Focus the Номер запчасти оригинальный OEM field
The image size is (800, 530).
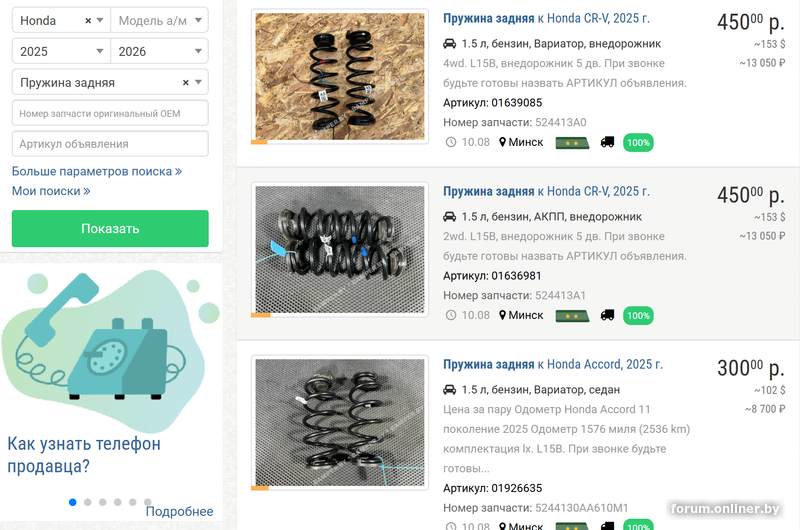110,113
